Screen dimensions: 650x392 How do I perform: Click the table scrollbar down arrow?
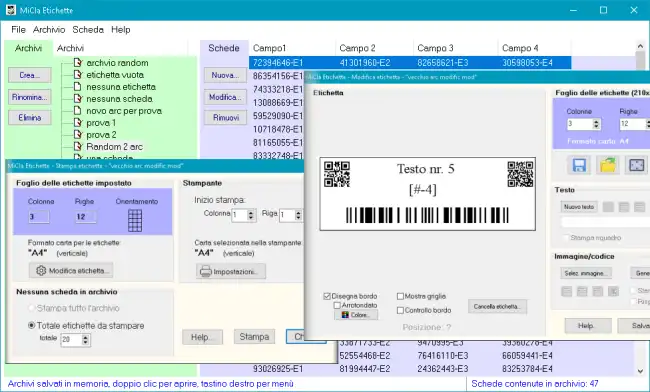click(640, 370)
